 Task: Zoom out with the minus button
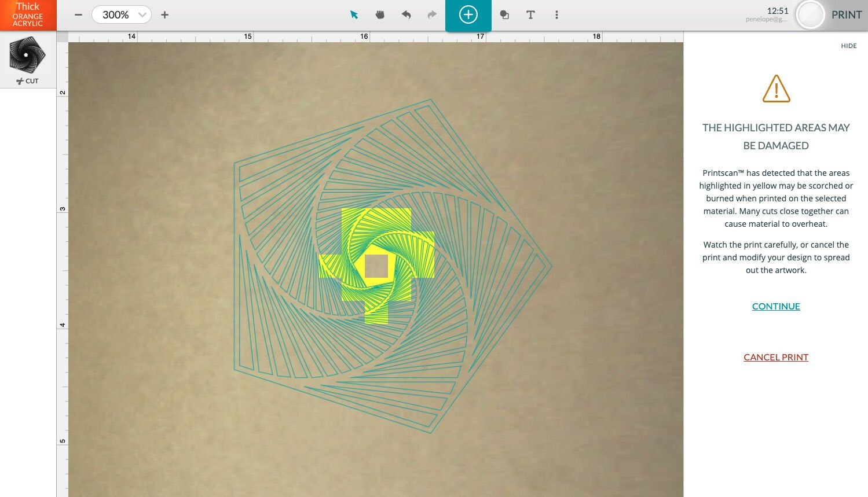pos(79,15)
